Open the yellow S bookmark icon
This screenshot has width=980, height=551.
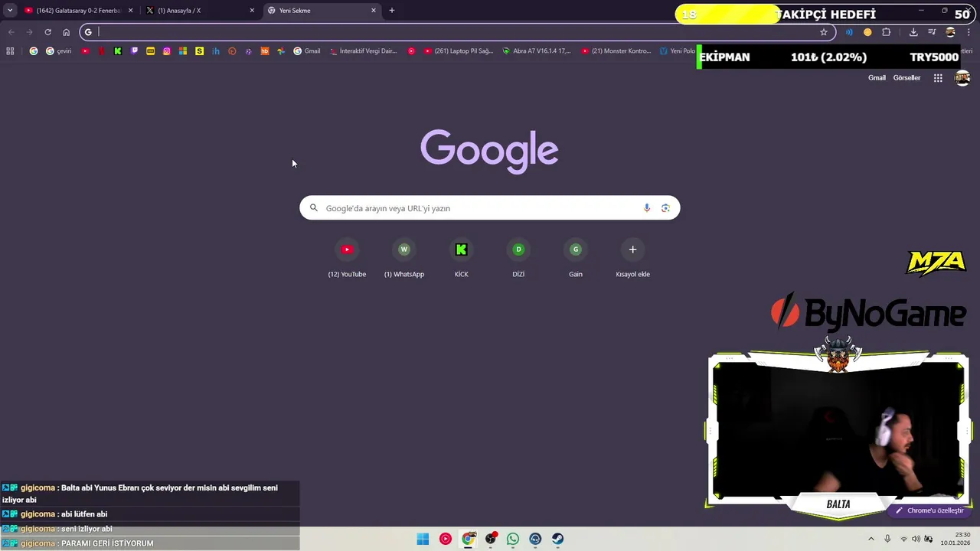point(200,51)
